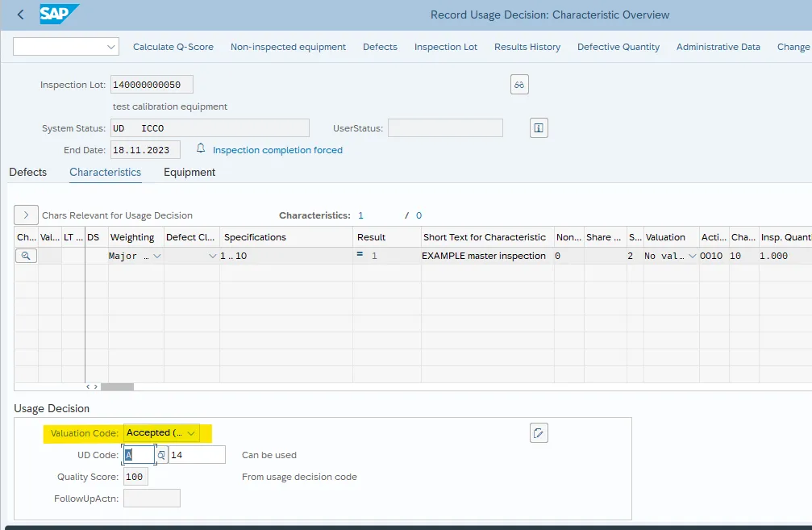Open search help next to UD Code

[x=161, y=455]
